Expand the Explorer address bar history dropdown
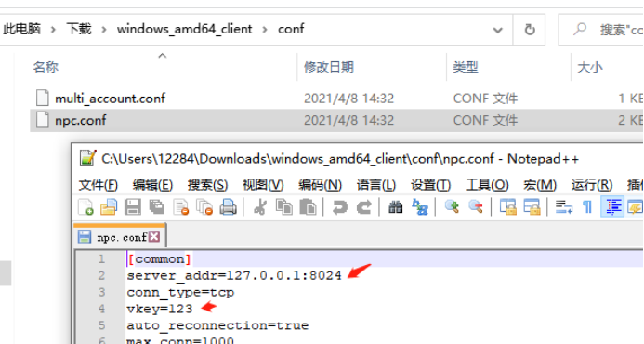Screen dimensions: 644x344 coord(497,30)
